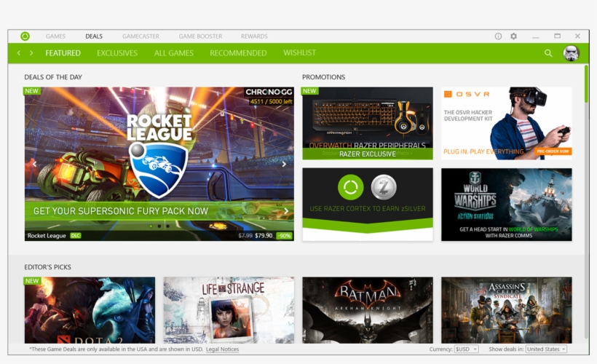
Task: Click 'USE RAZER CORTEX TO EARN zSILVER' text
Action: pyautogui.click(x=368, y=209)
